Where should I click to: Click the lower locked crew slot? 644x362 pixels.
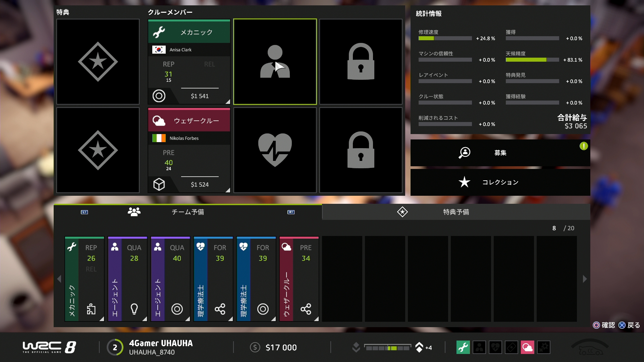coord(361,150)
